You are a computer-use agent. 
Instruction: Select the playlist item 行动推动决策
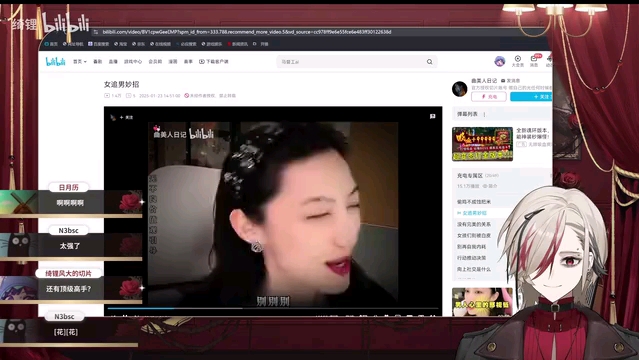(472, 258)
